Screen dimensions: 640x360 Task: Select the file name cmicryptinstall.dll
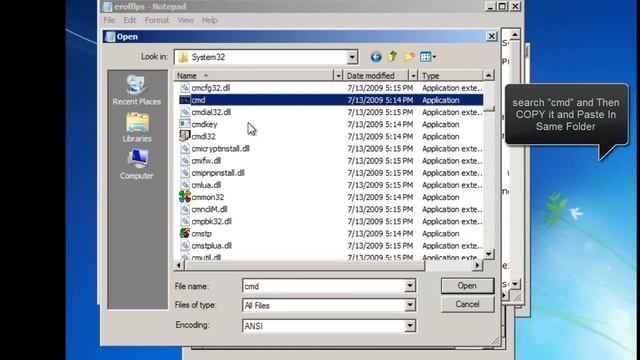pos(220,149)
